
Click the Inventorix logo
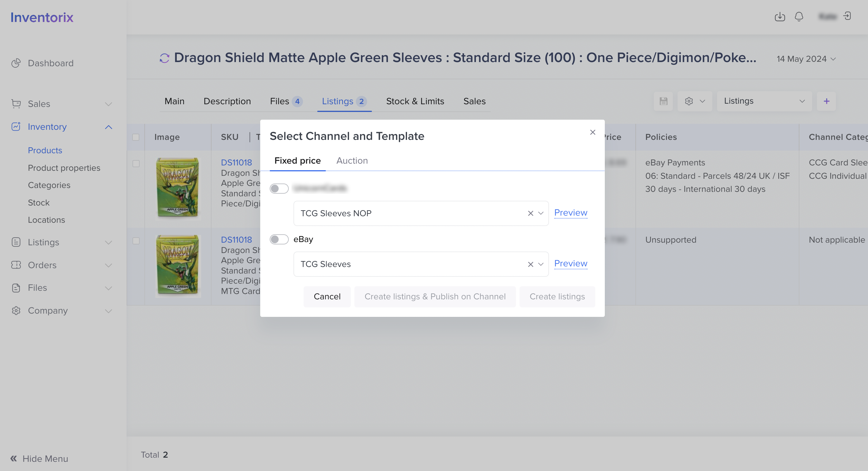[42, 17]
